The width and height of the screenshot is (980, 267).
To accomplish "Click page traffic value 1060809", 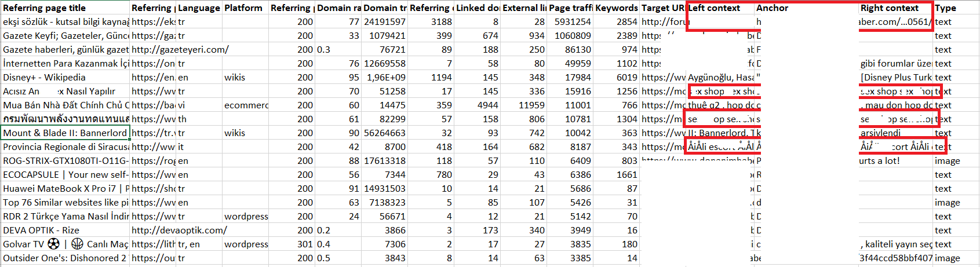I will 570,35.
